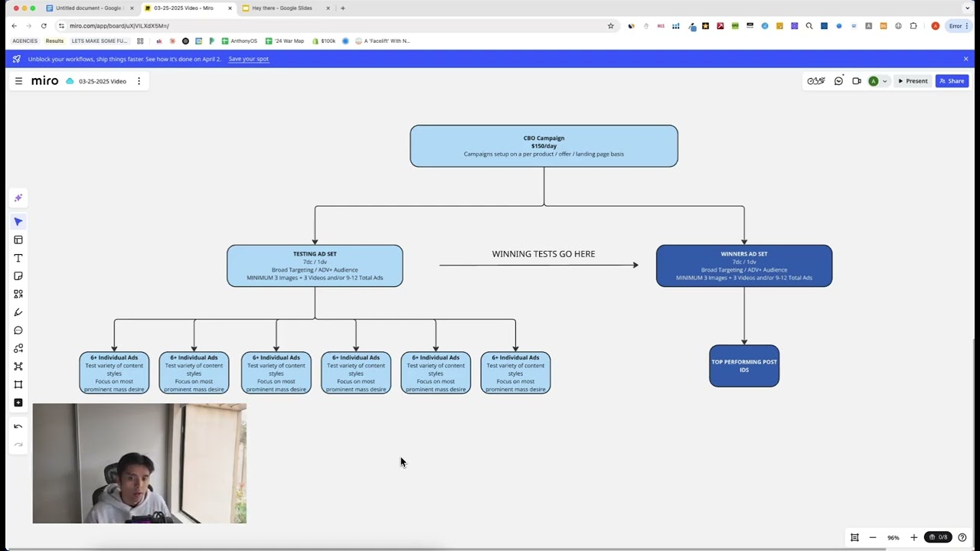Select the Text tool
980x551 pixels.
click(18, 258)
